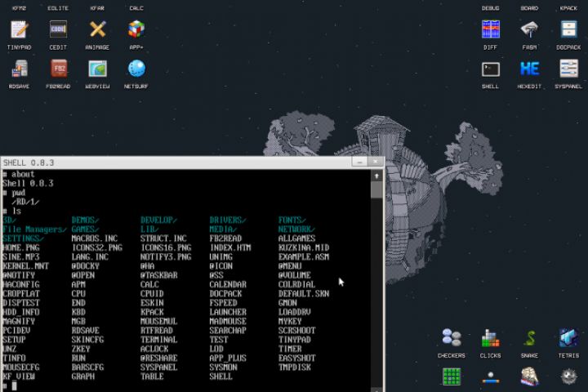Click the KFM2 desktop label

point(19,8)
